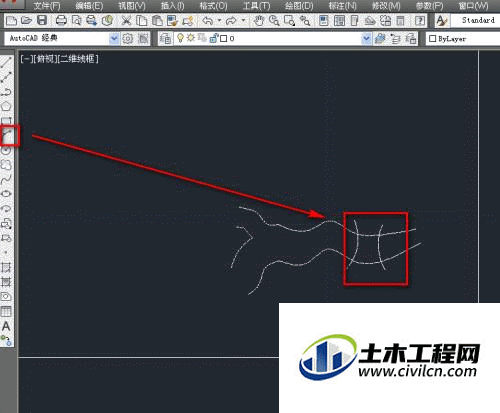Screen dimensions: 500x413
Task: Click layer 0 color square
Action: point(224,39)
